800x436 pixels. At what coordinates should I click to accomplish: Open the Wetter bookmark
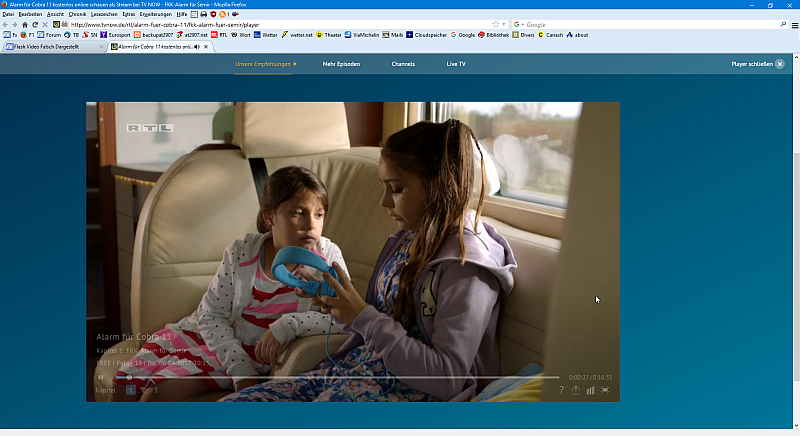point(265,35)
